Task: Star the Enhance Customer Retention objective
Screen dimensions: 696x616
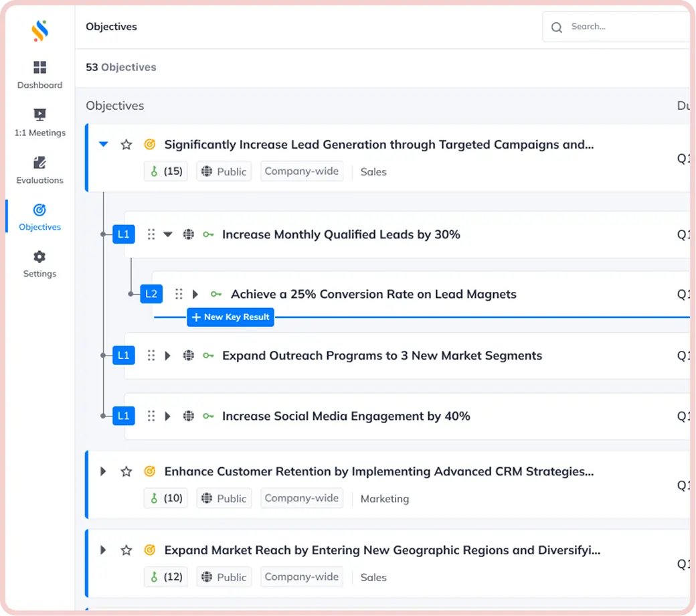Action: click(126, 471)
